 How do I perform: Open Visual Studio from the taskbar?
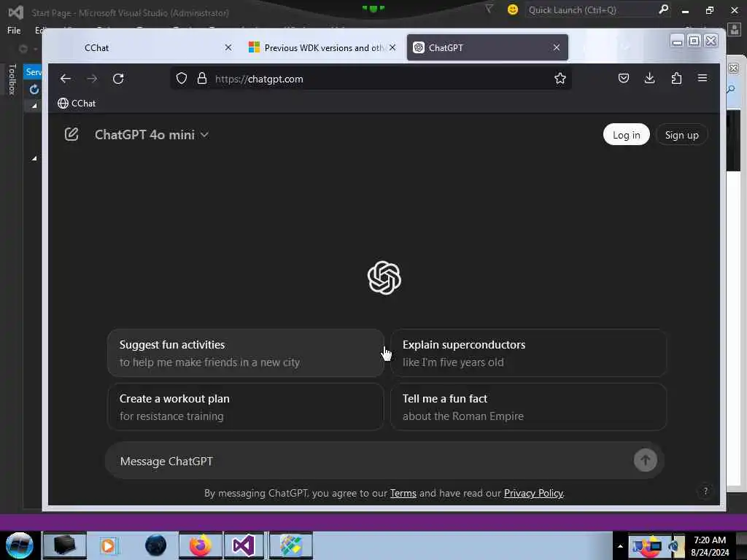click(244, 545)
